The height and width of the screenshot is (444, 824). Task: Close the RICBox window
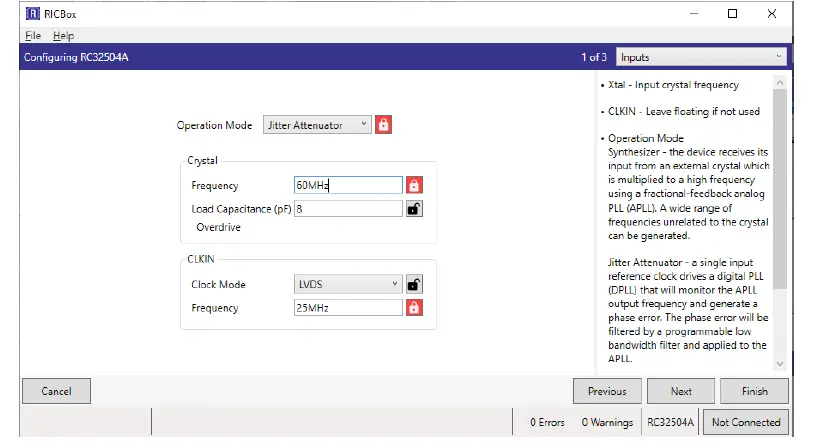pyautogui.click(x=771, y=14)
